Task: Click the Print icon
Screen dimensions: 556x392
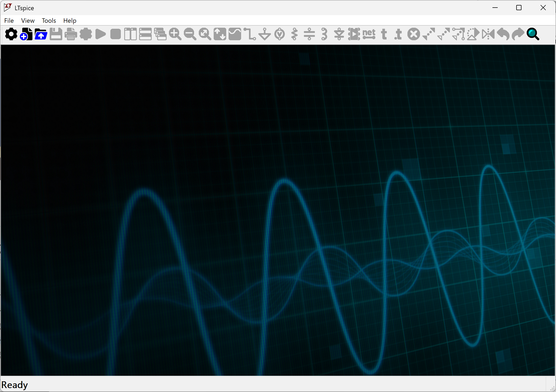Action: pos(71,34)
